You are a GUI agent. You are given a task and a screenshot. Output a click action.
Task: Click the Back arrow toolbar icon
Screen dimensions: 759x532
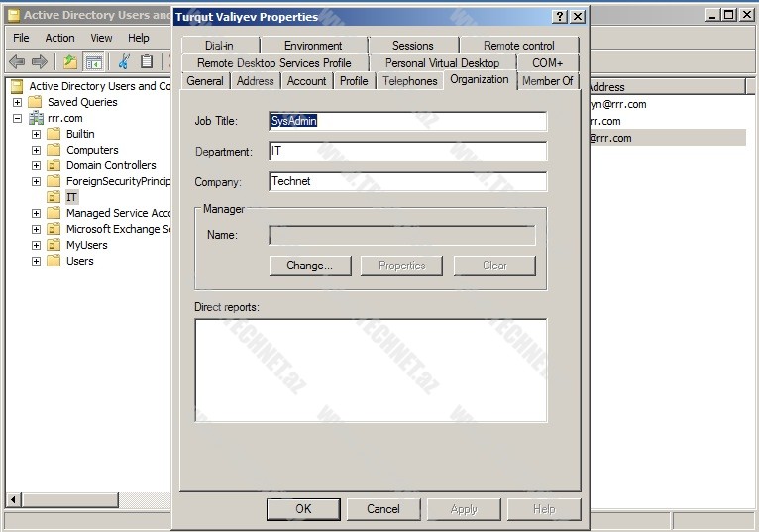click(17, 61)
